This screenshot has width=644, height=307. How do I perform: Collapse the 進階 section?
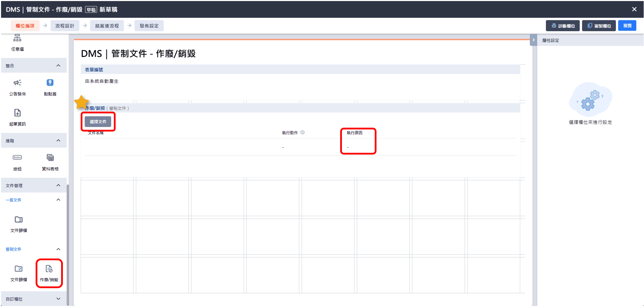coord(58,141)
